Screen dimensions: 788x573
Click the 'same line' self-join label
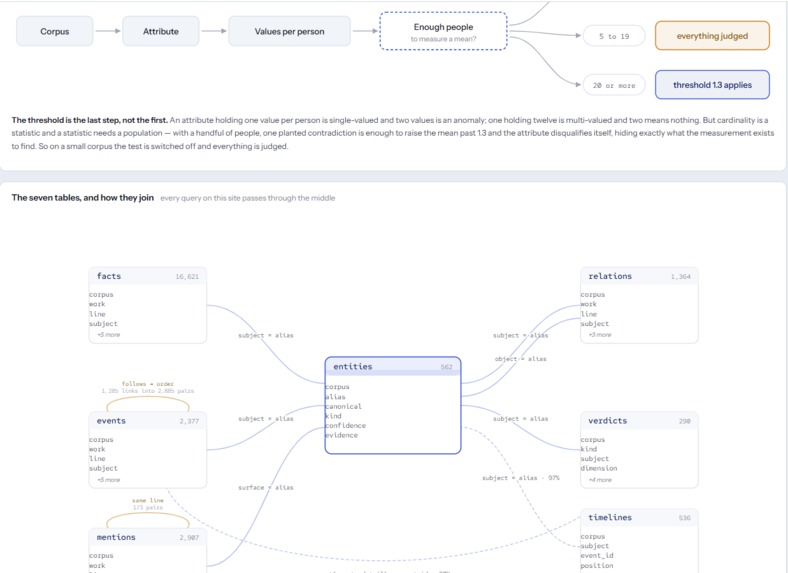coord(148,500)
